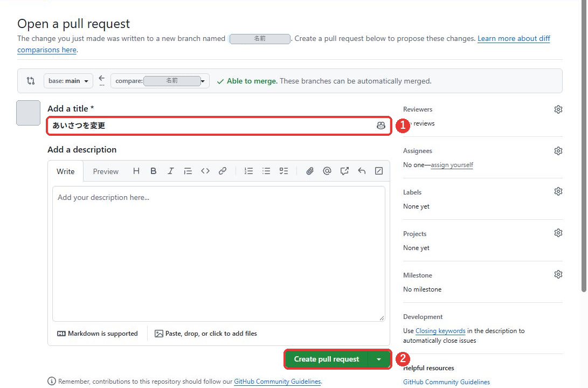The image size is (588, 388).
Task: Open GitHub Community Guidelines under Helpful resources
Action: (x=446, y=382)
